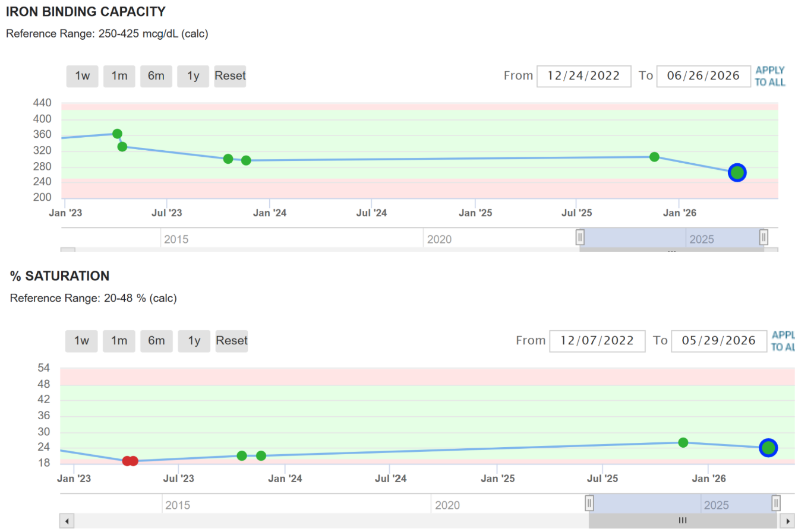Select 1w range for Iron Binding Capacity
The height and width of the screenshot is (532, 795).
point(82,76)
